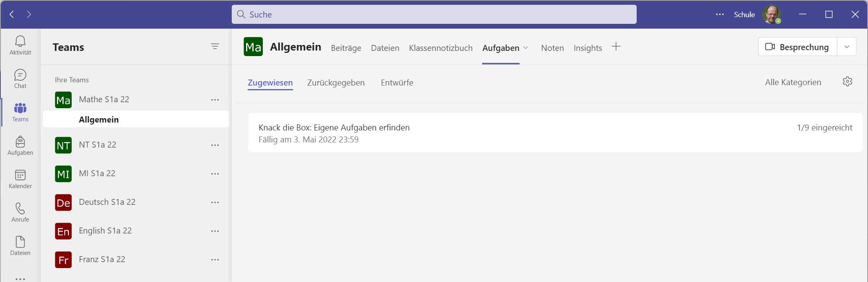The image size is (868, 282).
Task: Start a Besprechung meeting
Action: click(798, 47)
